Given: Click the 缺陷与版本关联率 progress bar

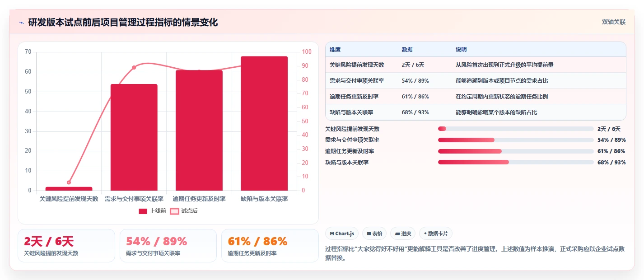Looking at the screenshot, I should click(516, 162).
